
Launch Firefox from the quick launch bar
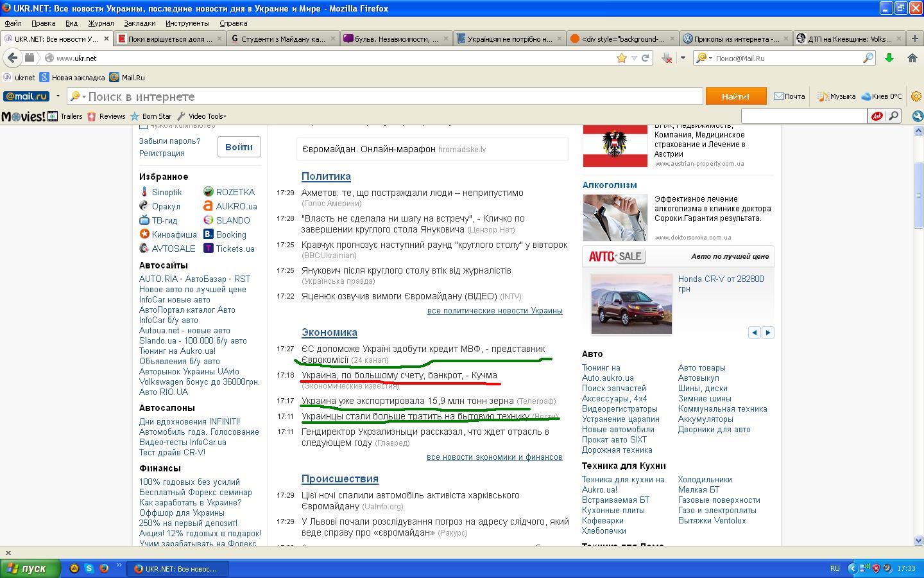click(x=103, y=568)
